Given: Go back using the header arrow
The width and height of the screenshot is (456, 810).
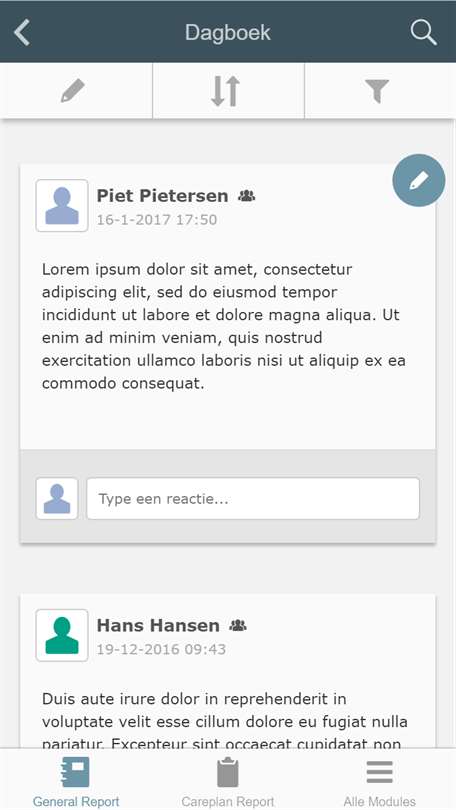Looking at the screenshot, I should [x=22, y=33].
